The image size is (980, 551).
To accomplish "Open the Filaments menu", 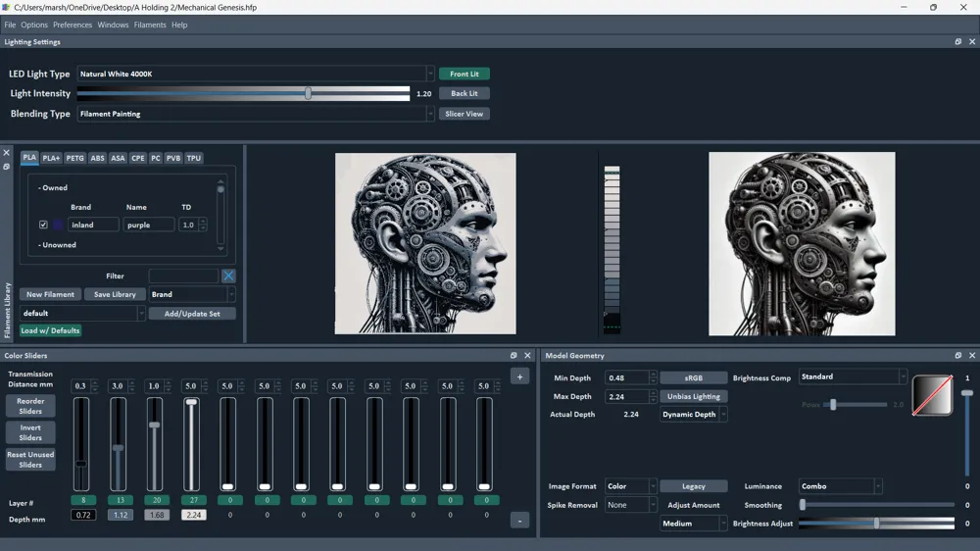I will 150,25.
